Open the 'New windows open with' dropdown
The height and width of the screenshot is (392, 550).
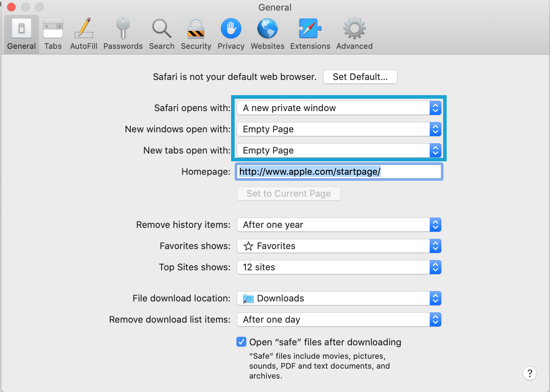point(339,129)
